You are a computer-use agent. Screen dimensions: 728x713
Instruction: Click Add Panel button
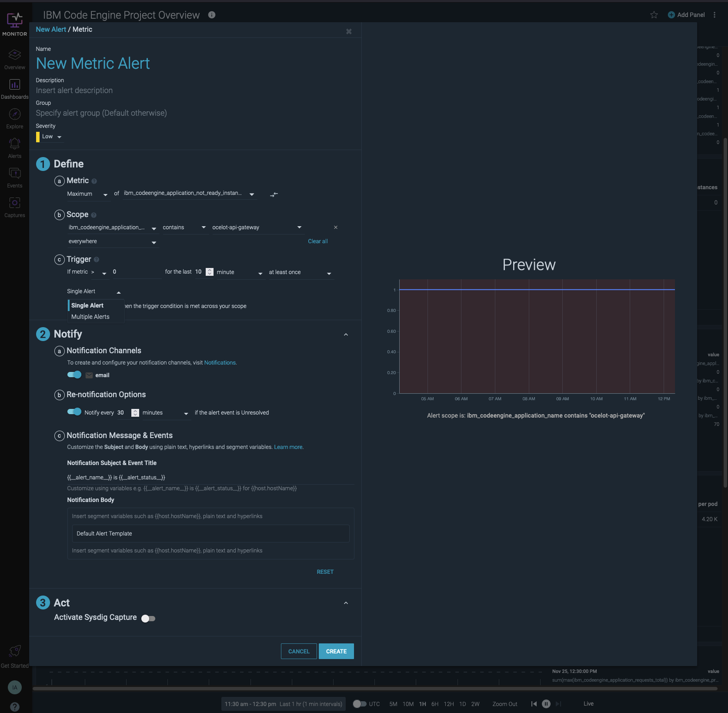point(686,15)
